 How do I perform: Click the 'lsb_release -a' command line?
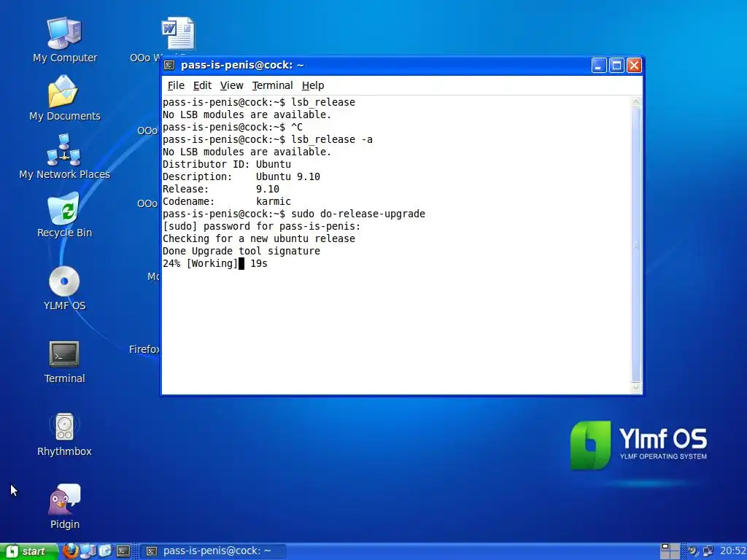tap(267, 139)
